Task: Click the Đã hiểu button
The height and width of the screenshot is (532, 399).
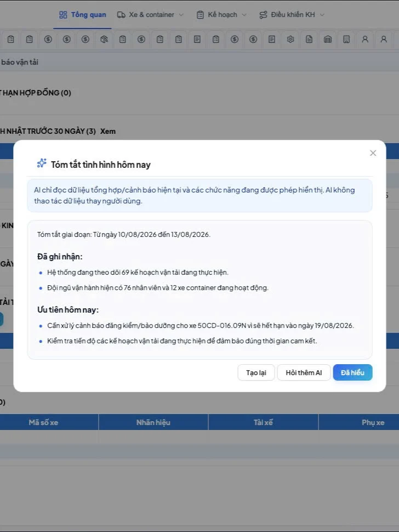Action: pos(352,372)
